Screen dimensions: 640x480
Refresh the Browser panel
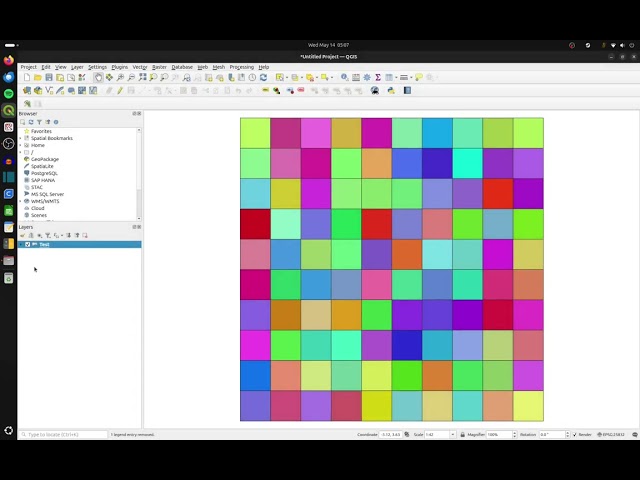[31, 122]
